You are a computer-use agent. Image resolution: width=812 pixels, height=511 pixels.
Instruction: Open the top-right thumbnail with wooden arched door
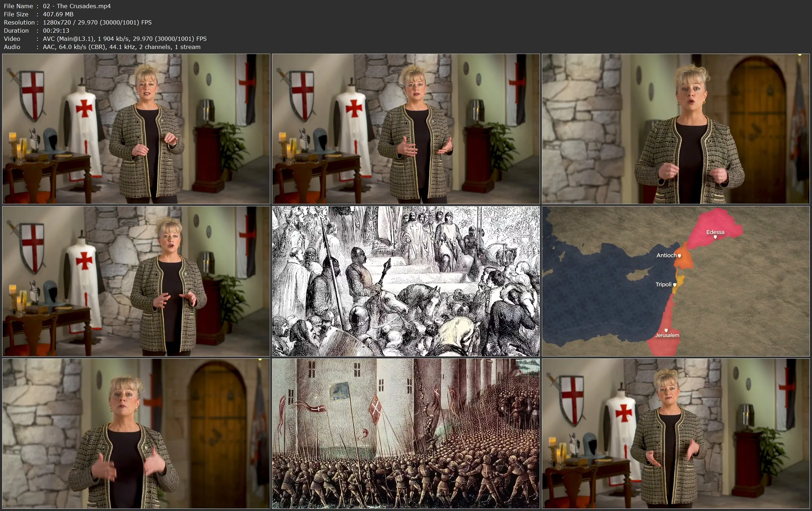676,129
